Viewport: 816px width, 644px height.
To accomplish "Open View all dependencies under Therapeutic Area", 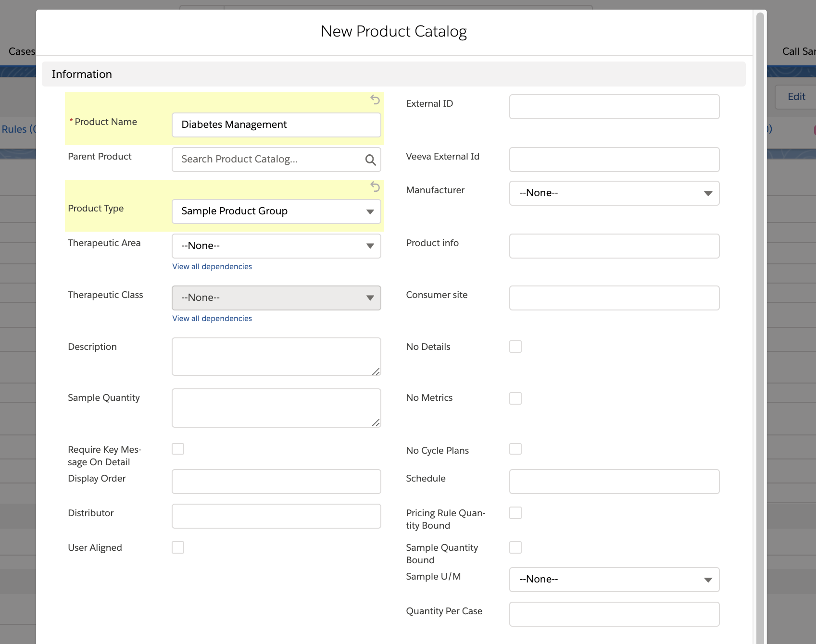I will click(x=212, y=267).
